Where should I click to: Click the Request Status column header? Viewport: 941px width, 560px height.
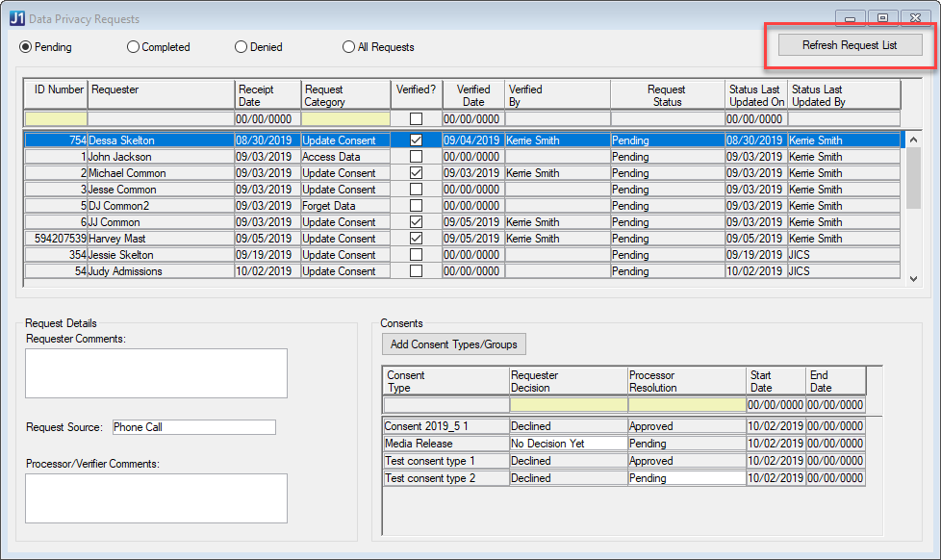(667, 93)
